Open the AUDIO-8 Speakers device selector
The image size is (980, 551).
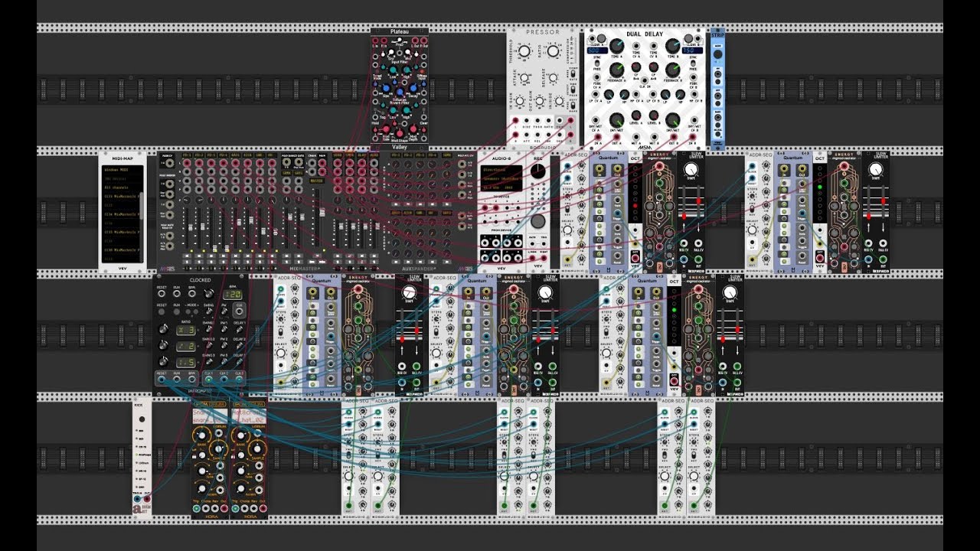pos(501,178)
